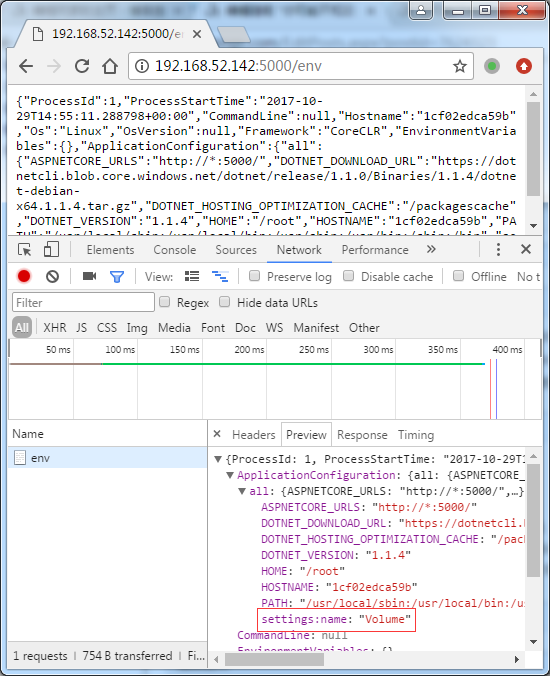Filter requests by Manifest

[316, 328]
